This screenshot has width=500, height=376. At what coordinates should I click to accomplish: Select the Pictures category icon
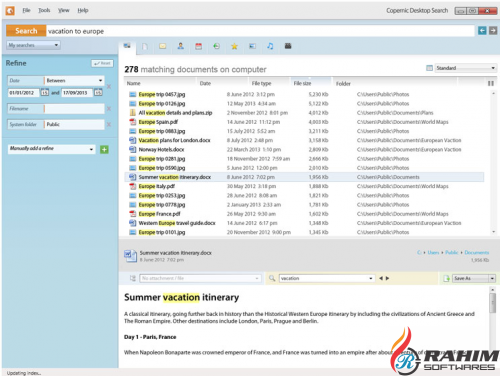[x=252, y=46]
